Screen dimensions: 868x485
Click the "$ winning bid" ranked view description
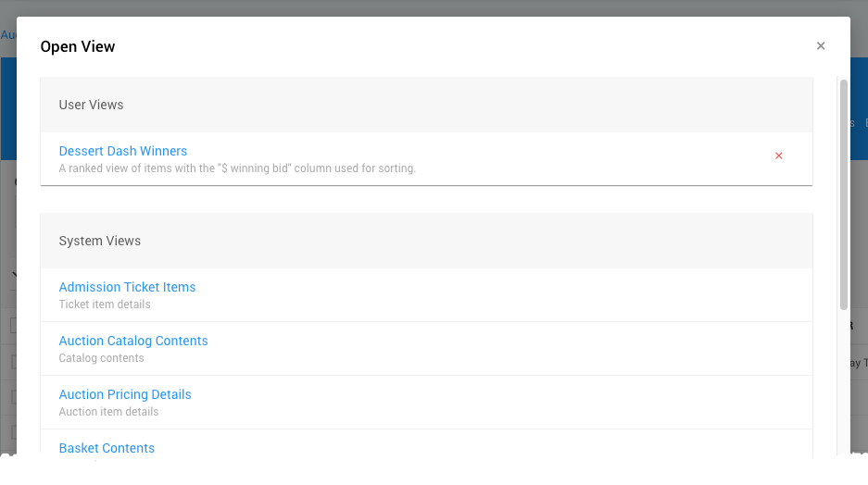coord(237,168)
